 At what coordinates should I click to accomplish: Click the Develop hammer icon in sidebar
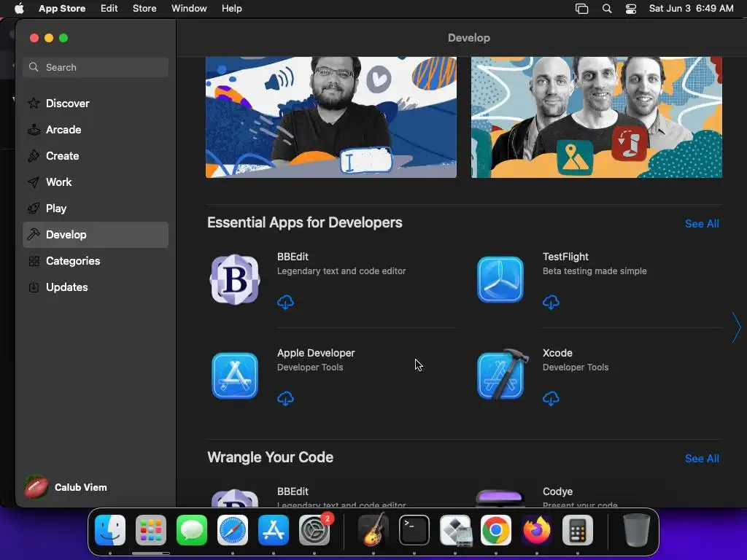[x=34, y=234]
